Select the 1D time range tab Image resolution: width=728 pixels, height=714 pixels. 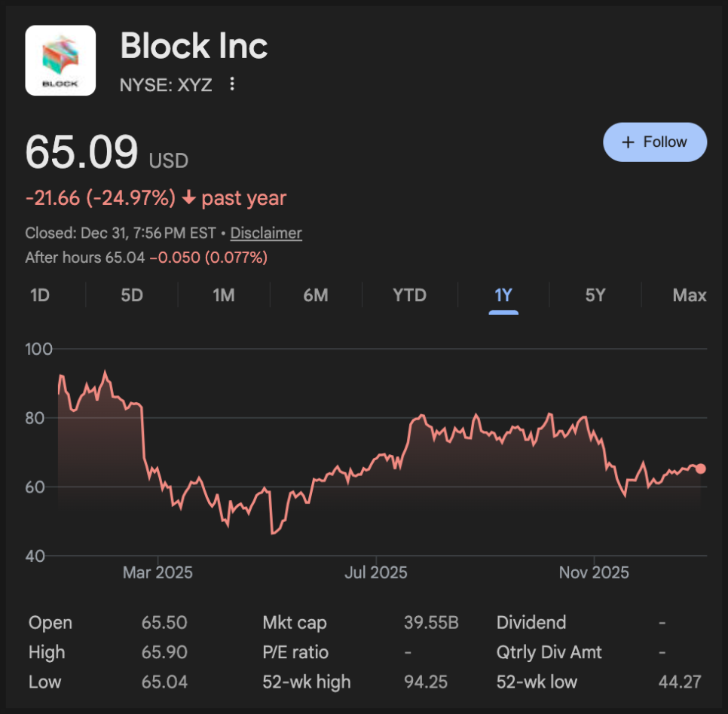[x=40, y=295]
